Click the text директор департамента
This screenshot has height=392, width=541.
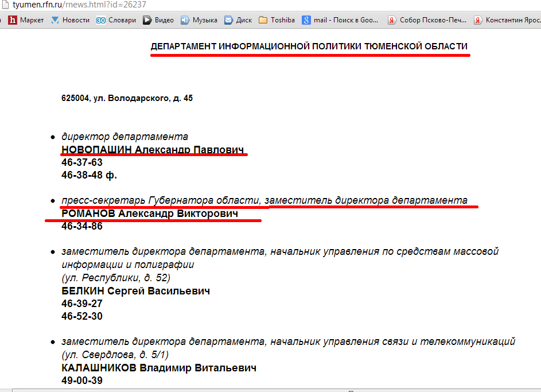point(124,137)
